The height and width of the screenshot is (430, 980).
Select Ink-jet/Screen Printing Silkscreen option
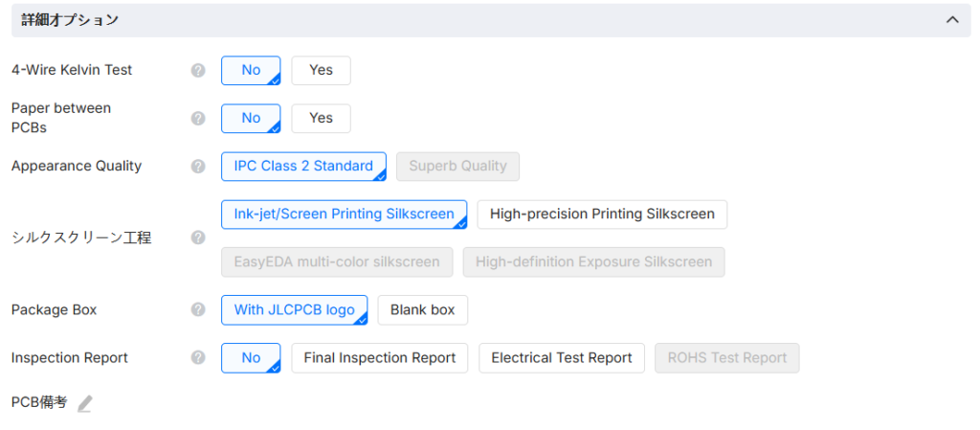click(344, 214)
